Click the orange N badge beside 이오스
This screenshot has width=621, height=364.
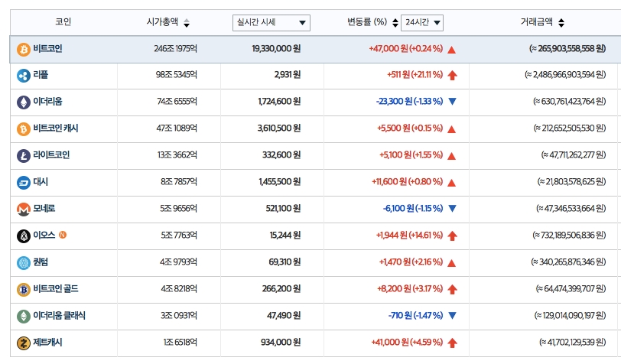point(63,235)
